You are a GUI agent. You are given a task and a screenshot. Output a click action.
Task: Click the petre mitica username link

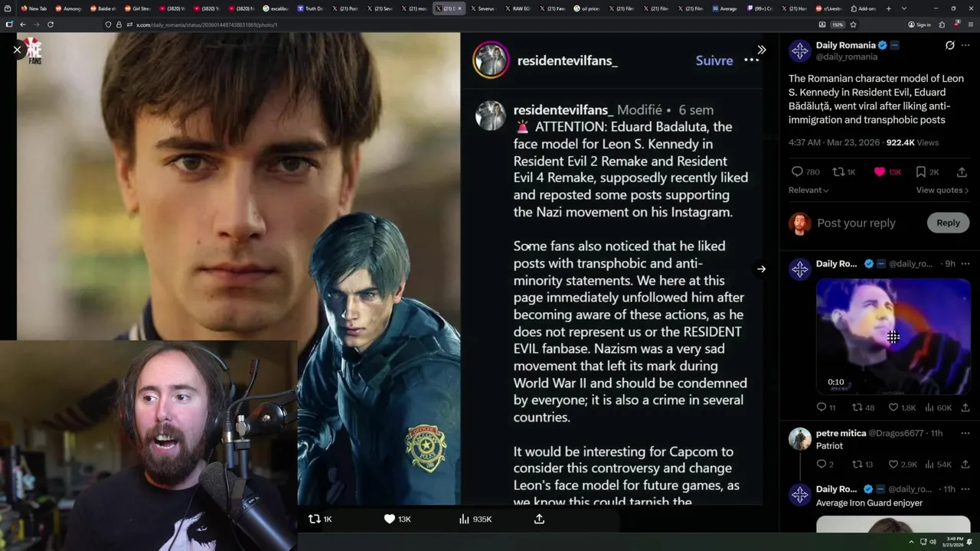tap(841, 433)
